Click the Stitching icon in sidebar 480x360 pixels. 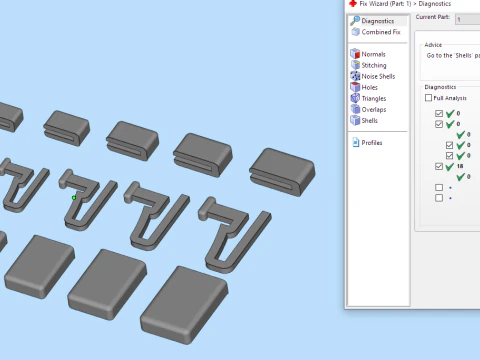point(355,65)
